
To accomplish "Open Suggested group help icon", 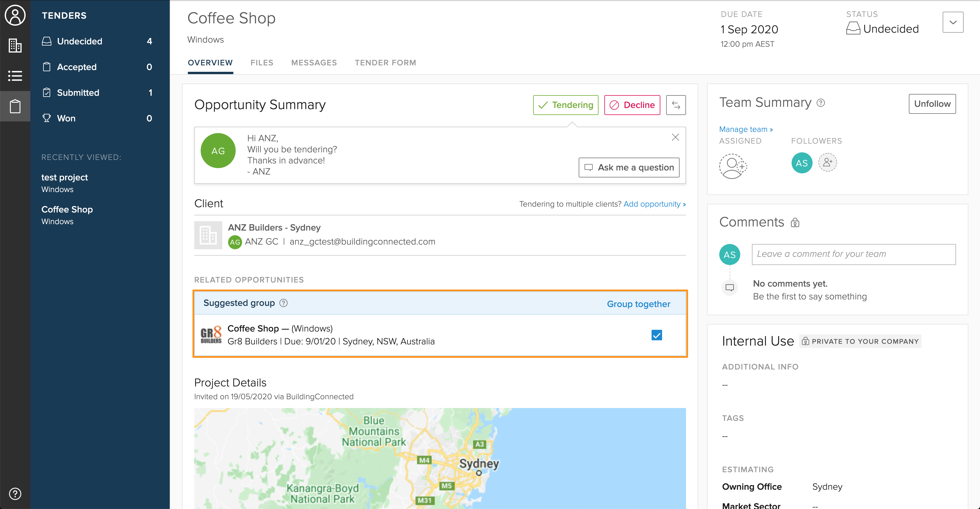I will click(283, 303).
